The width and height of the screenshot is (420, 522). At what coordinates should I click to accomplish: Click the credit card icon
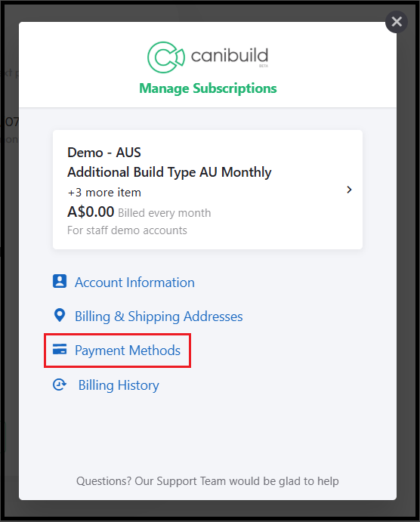pyautogui.click(x=60, y=349)
